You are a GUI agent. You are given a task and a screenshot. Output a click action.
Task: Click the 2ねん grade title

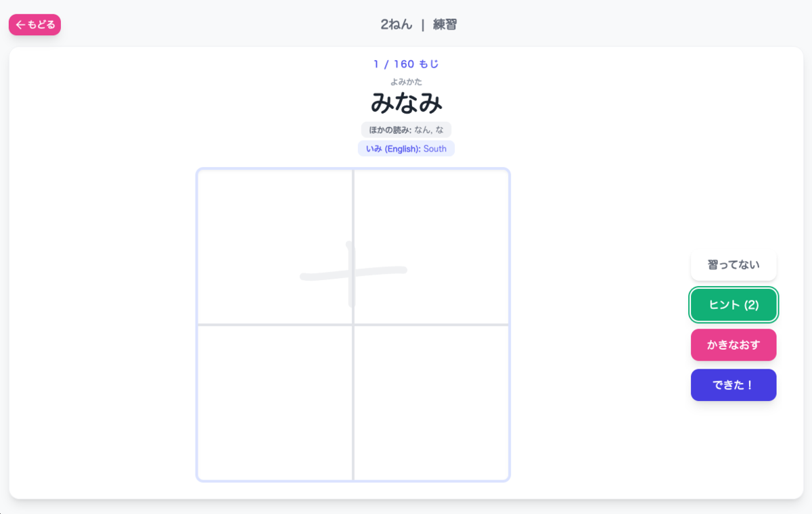(x=397, y=25)
